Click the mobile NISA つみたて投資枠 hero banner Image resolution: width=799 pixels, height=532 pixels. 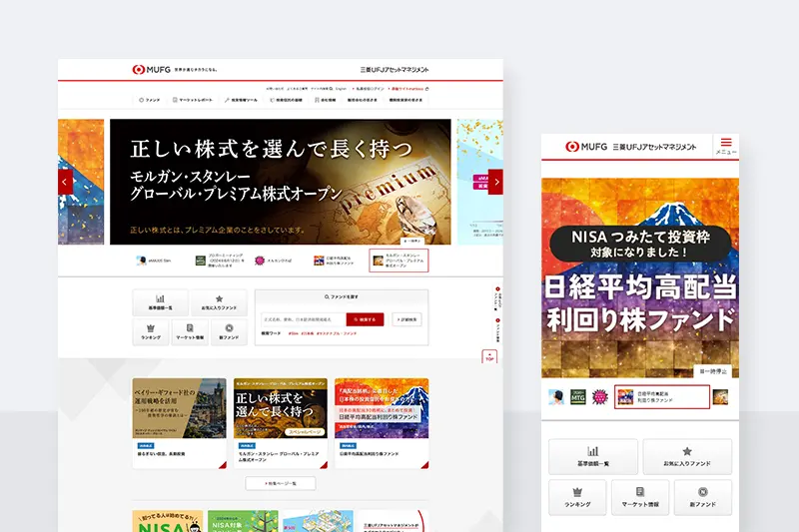click(x=640, y=277)
